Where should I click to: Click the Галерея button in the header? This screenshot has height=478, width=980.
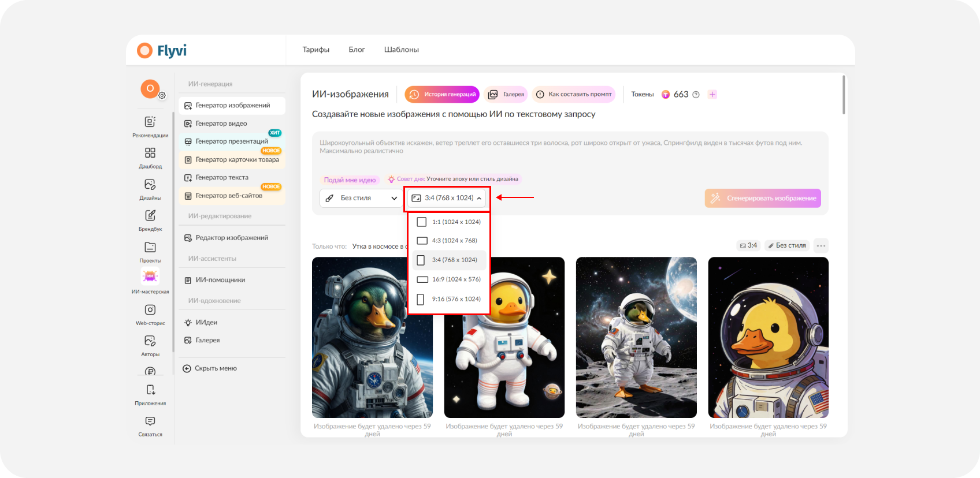pyautogui.click(x=506, y=94)
